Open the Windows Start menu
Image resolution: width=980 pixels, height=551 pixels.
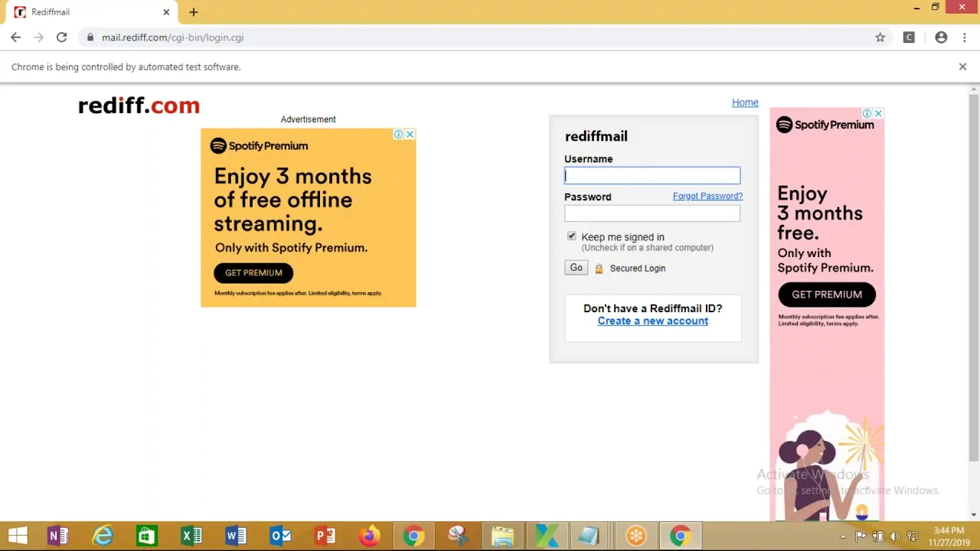pos(18,536)
